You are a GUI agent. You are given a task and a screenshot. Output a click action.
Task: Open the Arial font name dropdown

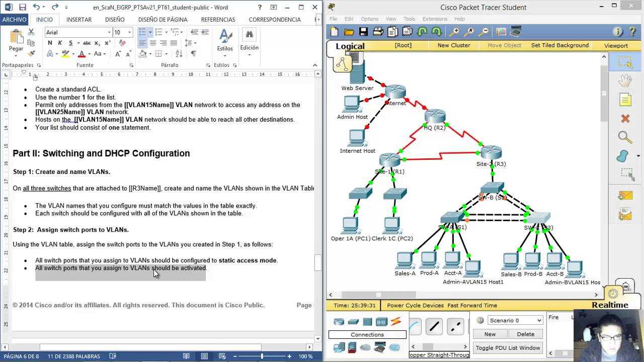tap(109, 32)
